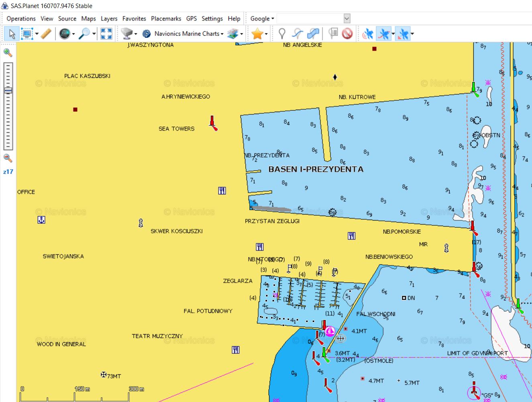Expand GPS track dropdown arrow

coord(393,34)
